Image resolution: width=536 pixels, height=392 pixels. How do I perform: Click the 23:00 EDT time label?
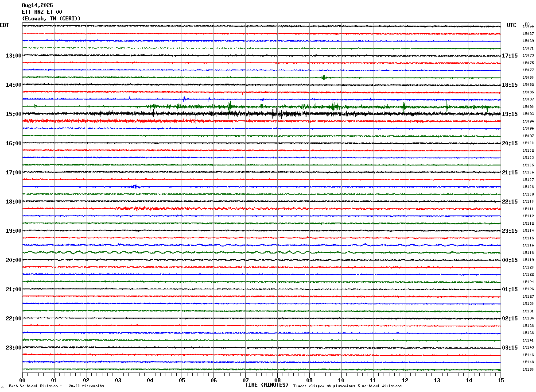coord(13,348)
